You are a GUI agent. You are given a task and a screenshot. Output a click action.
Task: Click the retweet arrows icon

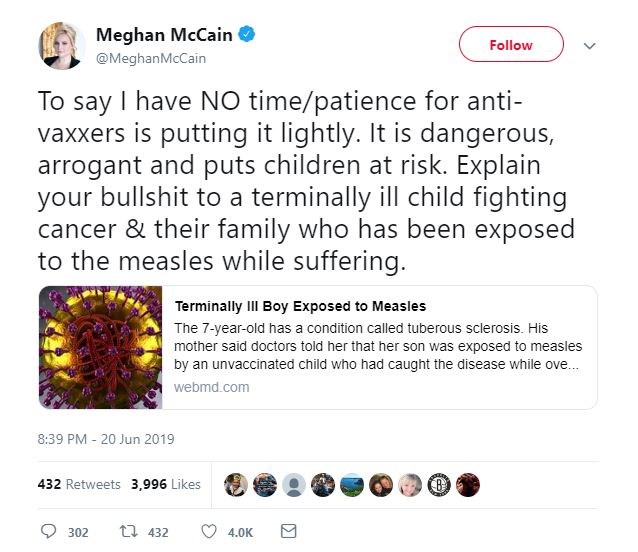128,531
